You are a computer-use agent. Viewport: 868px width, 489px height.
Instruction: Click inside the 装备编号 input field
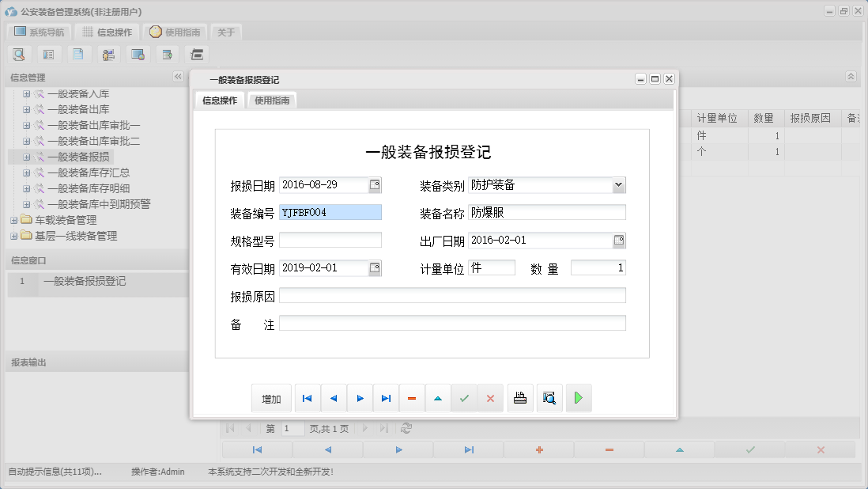click(x=330, y=212)
